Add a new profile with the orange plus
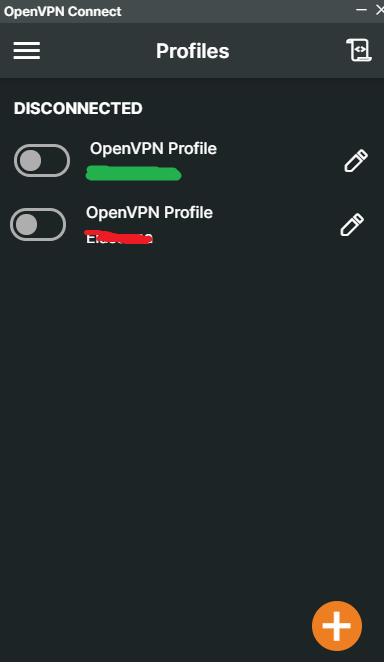The height and width of the screenshot is (662, 384). coord(337,626)
